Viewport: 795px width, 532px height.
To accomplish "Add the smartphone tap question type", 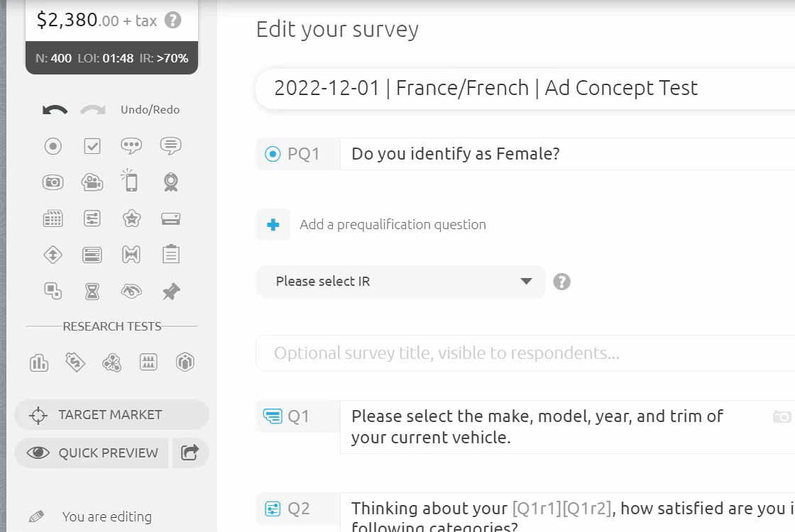I will click(131, 181).
